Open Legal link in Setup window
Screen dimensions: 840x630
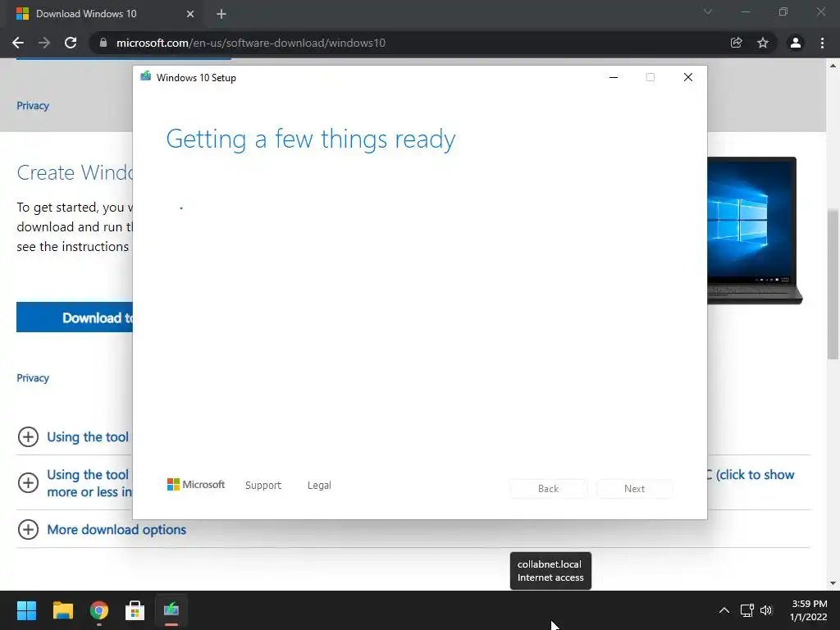tap(319, 486)
